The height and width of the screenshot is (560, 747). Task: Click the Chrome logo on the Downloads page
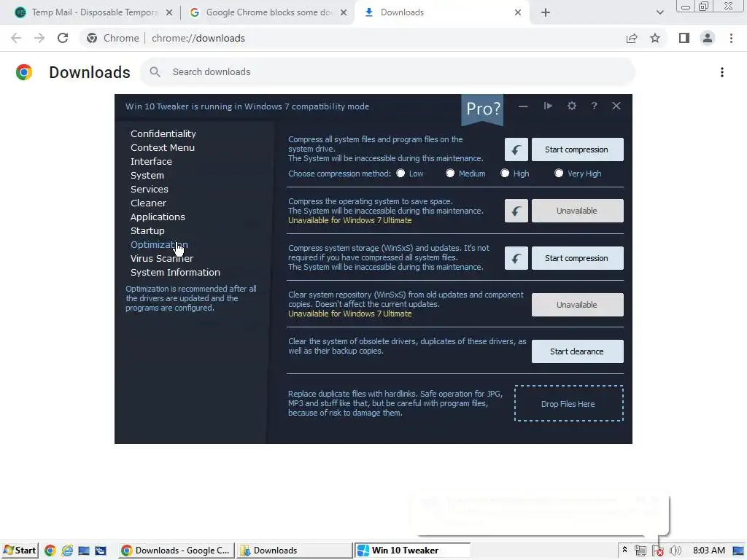[x=24, y=72]
